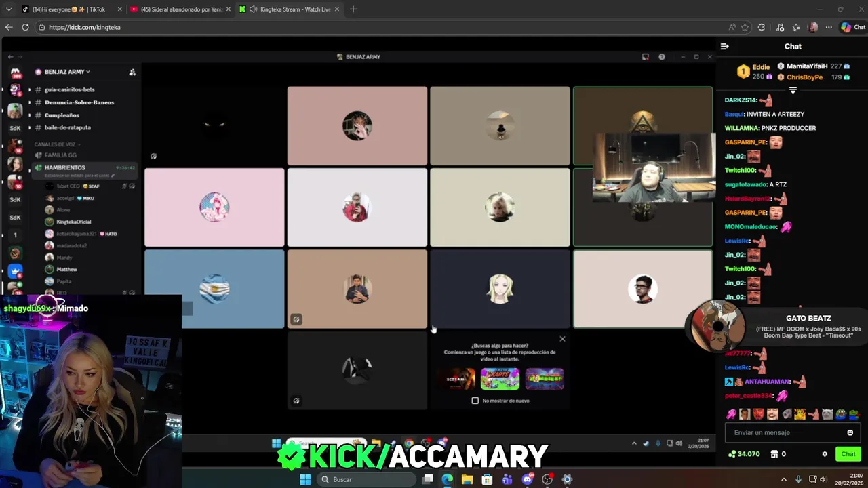
Task: Click the 34.070 channel points balance
Action: tap(744, 454)
